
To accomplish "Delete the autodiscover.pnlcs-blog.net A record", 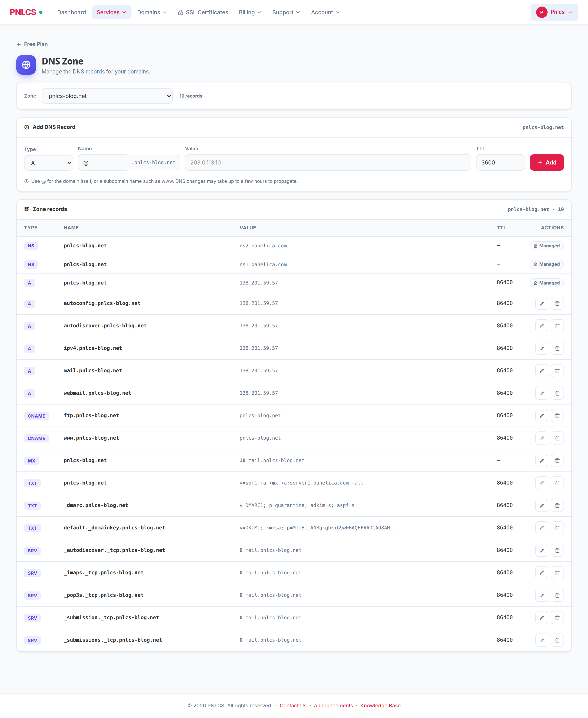I will (x=557, y=326).
